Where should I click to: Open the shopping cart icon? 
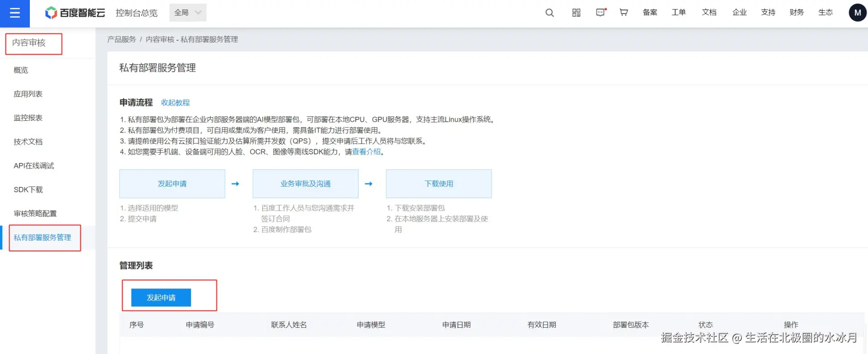point(624,13)
